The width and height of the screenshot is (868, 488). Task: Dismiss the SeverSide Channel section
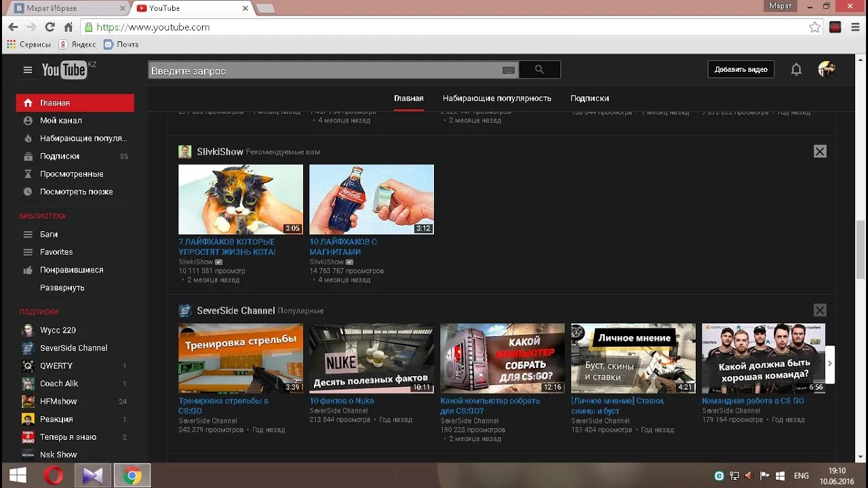click(820, 310)
